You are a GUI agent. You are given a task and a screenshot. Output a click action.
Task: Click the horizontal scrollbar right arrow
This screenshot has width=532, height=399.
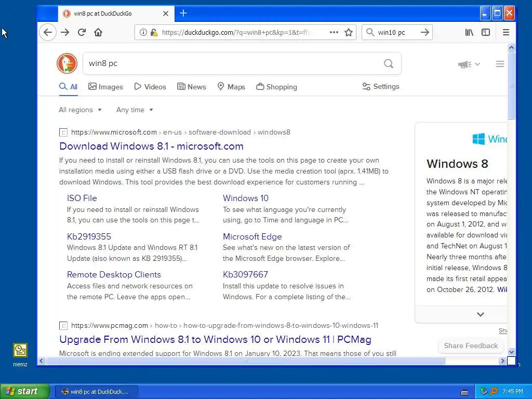pos(502,361)
